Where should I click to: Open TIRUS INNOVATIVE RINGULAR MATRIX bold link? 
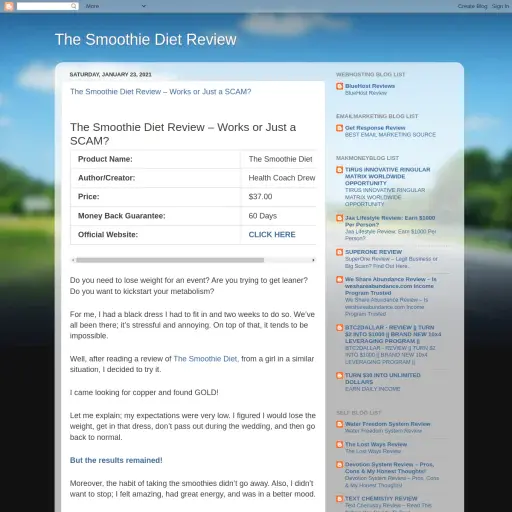tap(388, 176)
